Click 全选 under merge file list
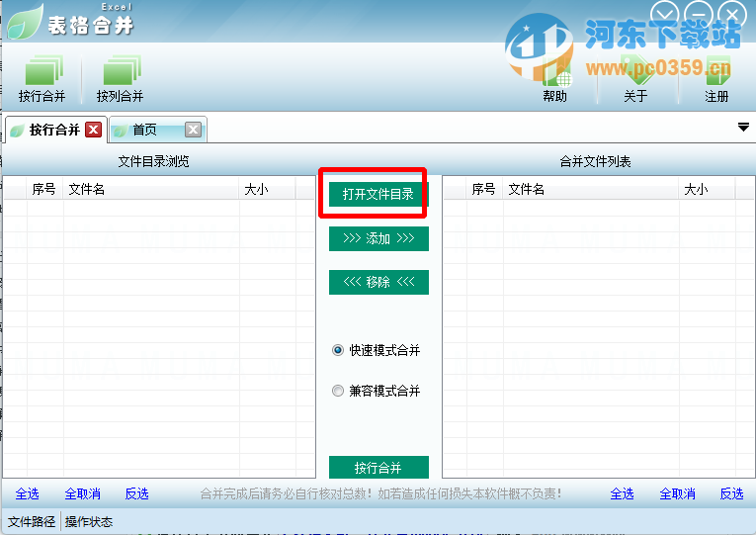The image size is (756, 535). tap(622, 494)
